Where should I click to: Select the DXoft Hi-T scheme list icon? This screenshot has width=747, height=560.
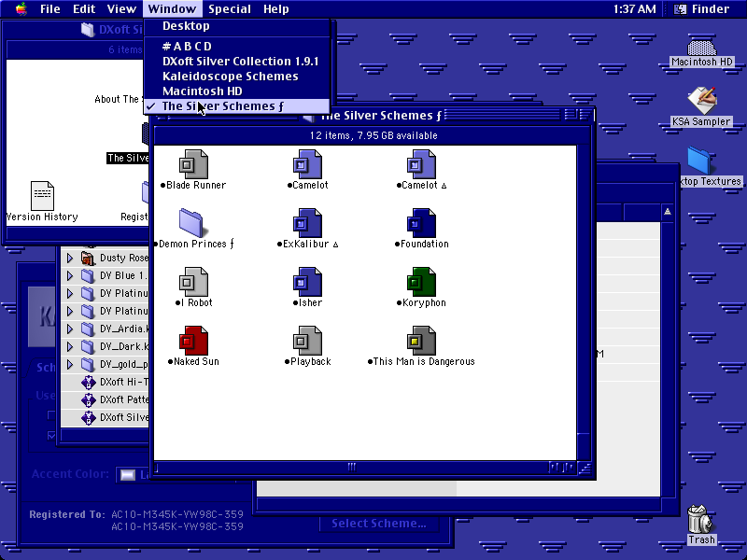coord(88,382)
